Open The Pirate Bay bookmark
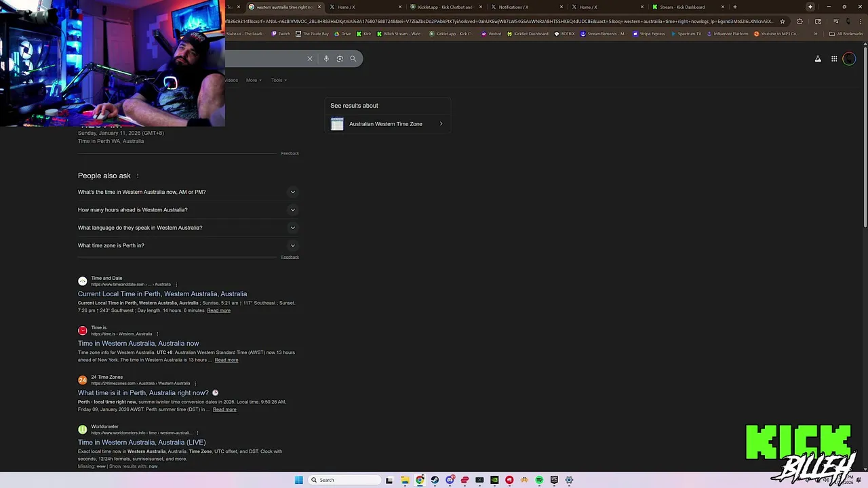Screen dimensions: 868x488 (x=312, y=34)
